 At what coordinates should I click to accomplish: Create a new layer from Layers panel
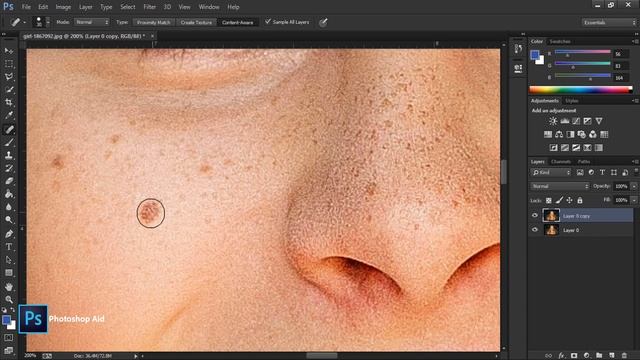coord(612,356)
